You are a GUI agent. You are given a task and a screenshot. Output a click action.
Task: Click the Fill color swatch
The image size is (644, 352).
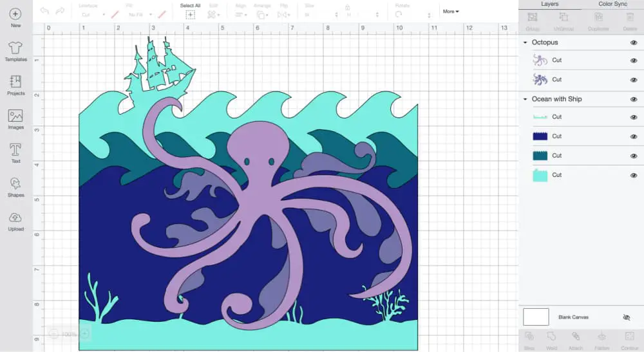[162, 14]
